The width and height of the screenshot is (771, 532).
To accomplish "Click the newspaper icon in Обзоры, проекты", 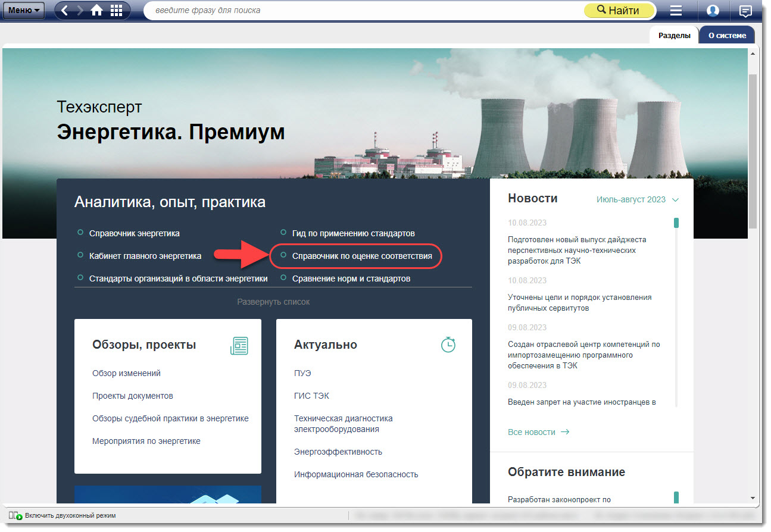I will [x=239, y=345].
